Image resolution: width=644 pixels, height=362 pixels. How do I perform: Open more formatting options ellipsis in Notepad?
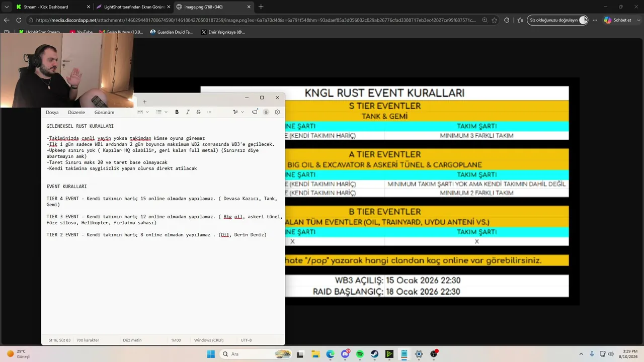pos(209,112)
